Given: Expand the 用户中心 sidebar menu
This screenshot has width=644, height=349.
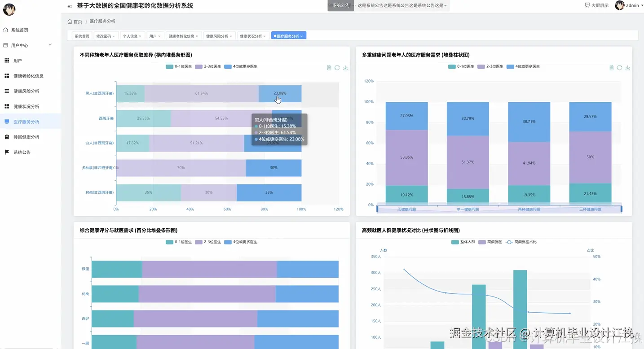Looking at the screenshot, I should [28, 45].
